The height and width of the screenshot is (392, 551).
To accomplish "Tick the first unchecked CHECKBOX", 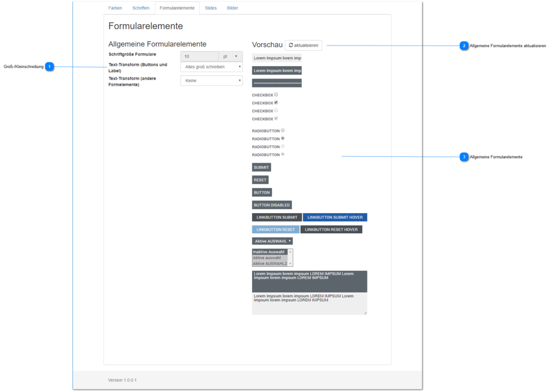I will 276,94.
